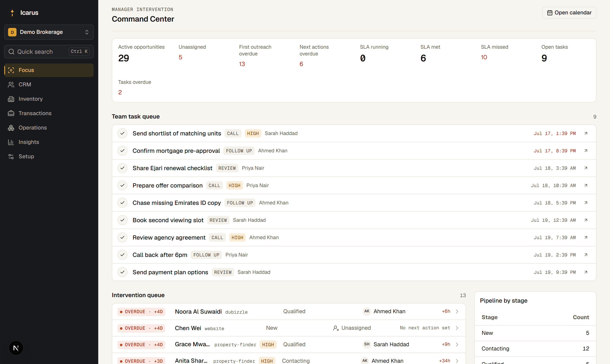This screenshot has width=610, height=364.
Task: Check off Prepare offer comparison
Action: click(x=122, y=185)
